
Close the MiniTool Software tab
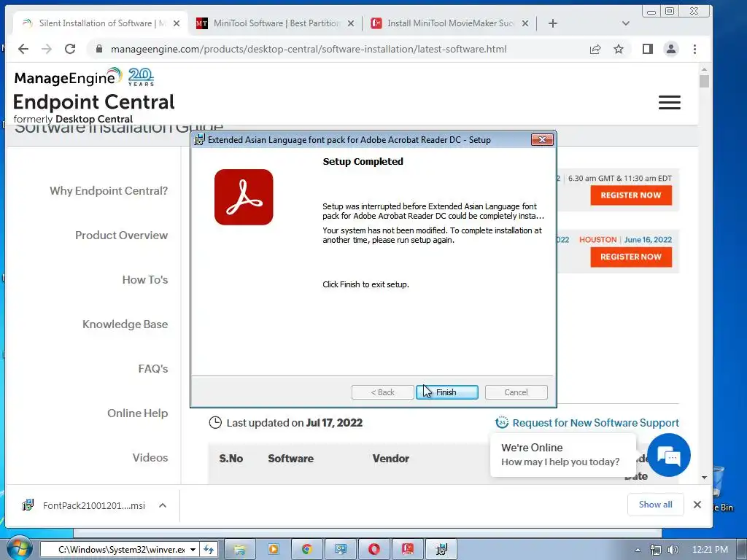coord(351,23)
